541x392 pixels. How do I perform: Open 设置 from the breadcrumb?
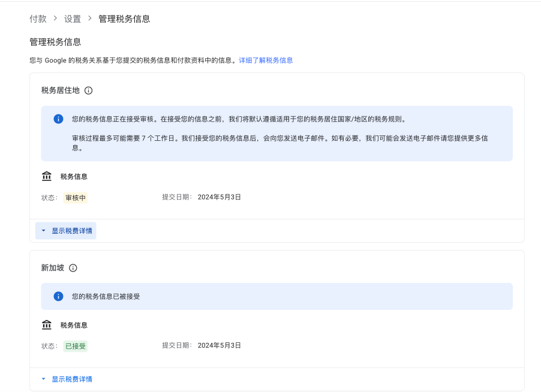(x=73, y=19)
